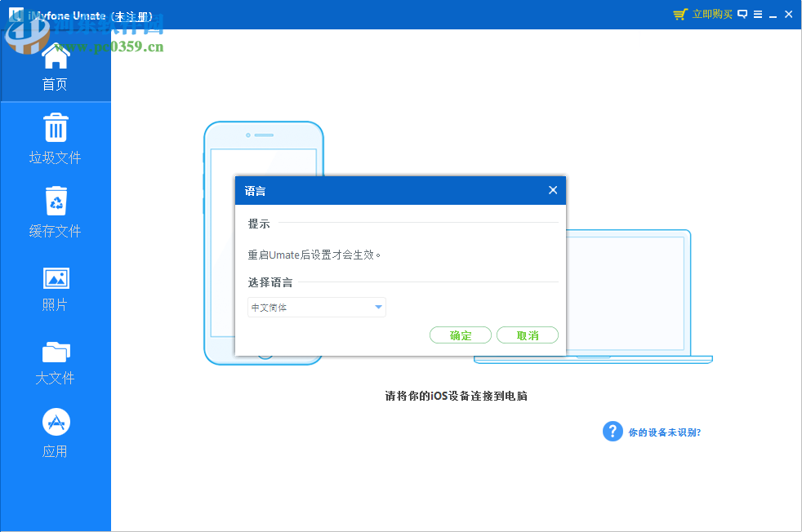Open the feedback chat icon
Screen dimensions: 802x532
point(742,14)
